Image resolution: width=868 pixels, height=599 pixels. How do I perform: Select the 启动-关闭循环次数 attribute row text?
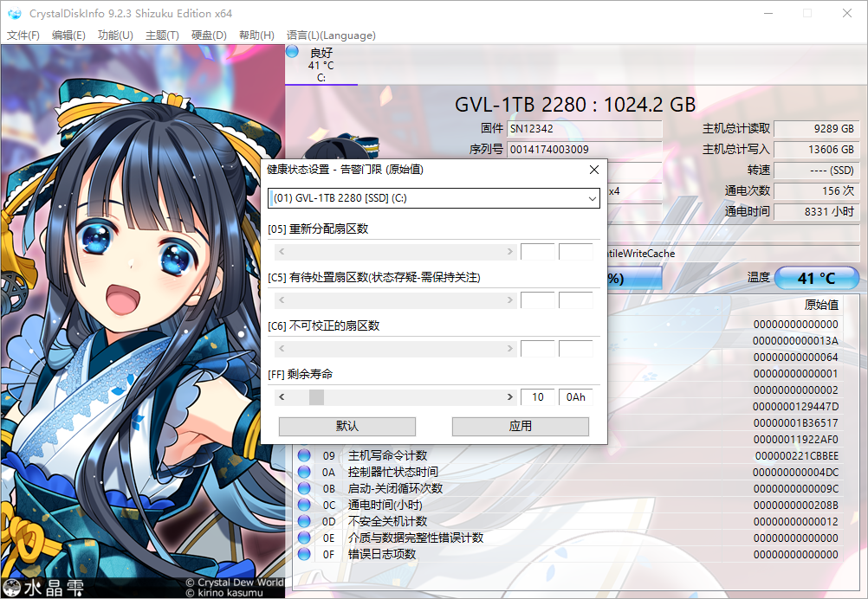(x=395, y=488)
